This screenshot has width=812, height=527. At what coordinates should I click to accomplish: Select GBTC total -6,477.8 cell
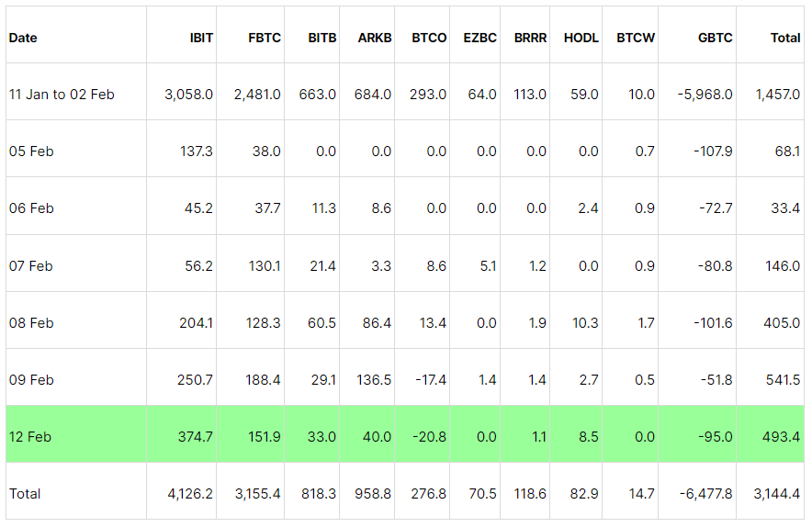point(702,494)
